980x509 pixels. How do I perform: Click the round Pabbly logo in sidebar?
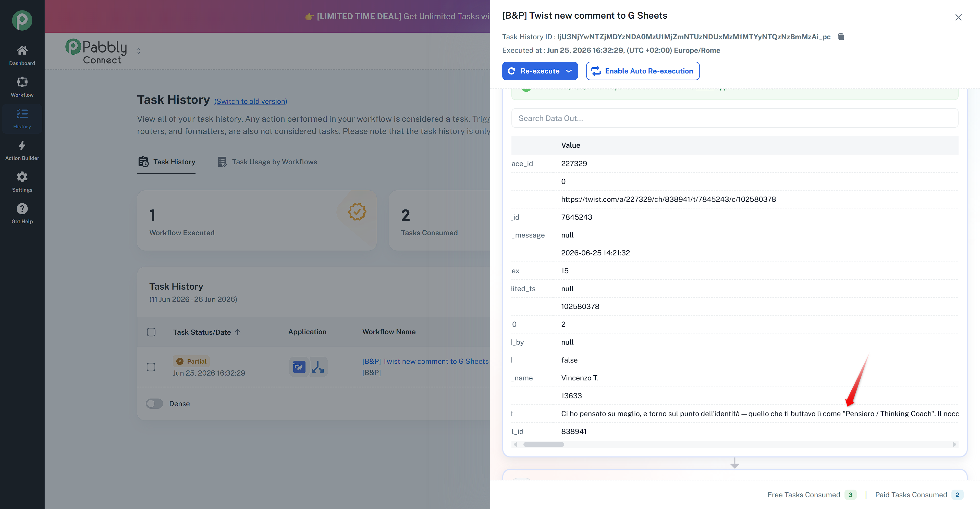point(22,21)
